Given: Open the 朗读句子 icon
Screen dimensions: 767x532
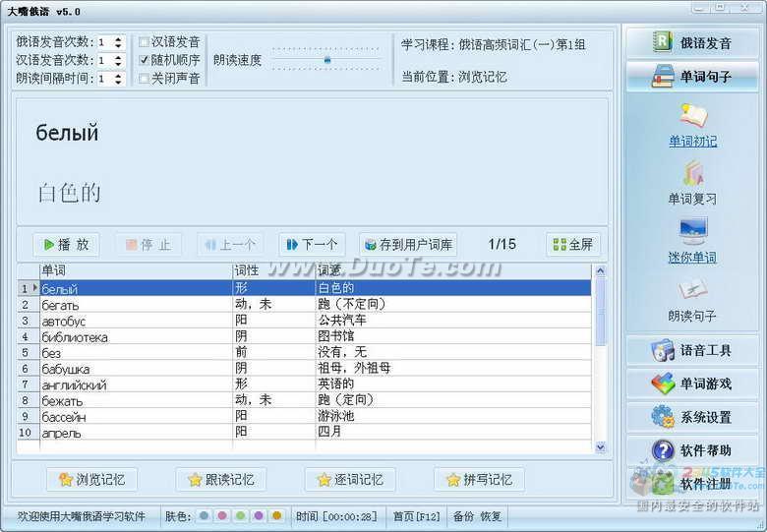Looking at the screenshot, I should [x=692, y=291].
